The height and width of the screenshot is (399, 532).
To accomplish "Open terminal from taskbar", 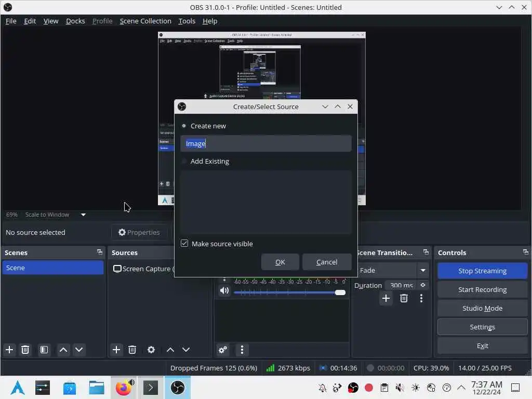I will click(151, 388).
